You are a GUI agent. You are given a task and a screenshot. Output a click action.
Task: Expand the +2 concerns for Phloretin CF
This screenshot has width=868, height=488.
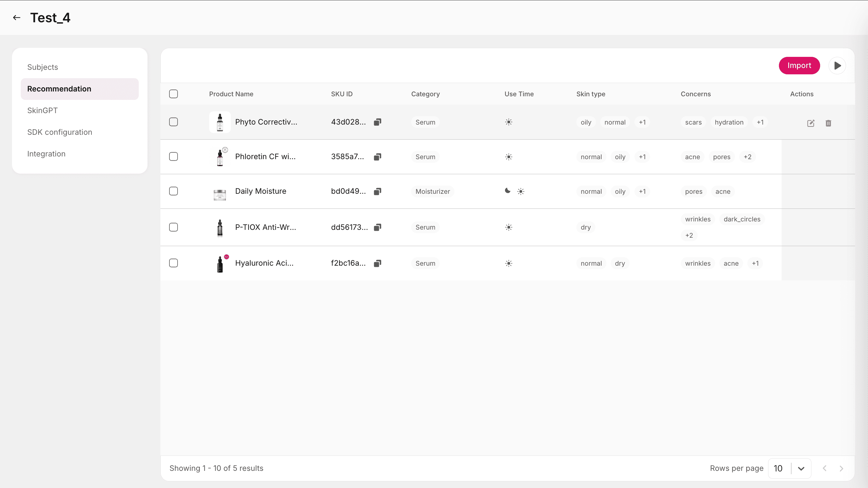pyautogui.click(x=747, y=157)
